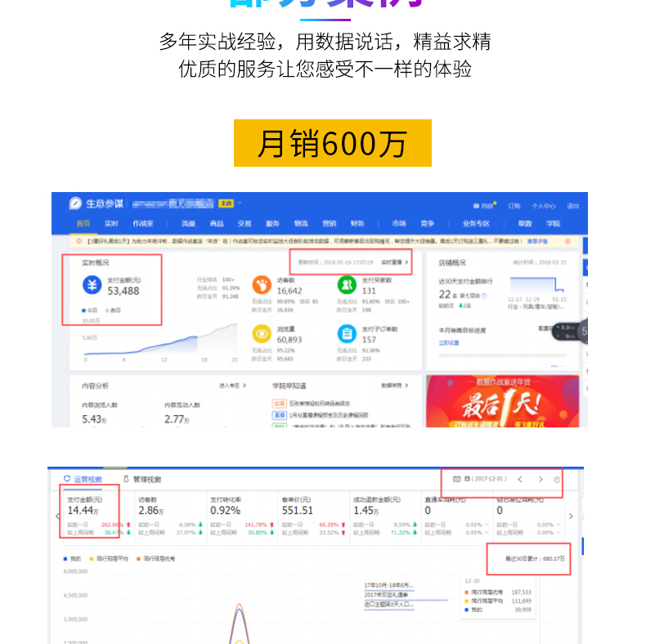Open the 流量 navigation tab
The image size is (646, 644).
188,224
